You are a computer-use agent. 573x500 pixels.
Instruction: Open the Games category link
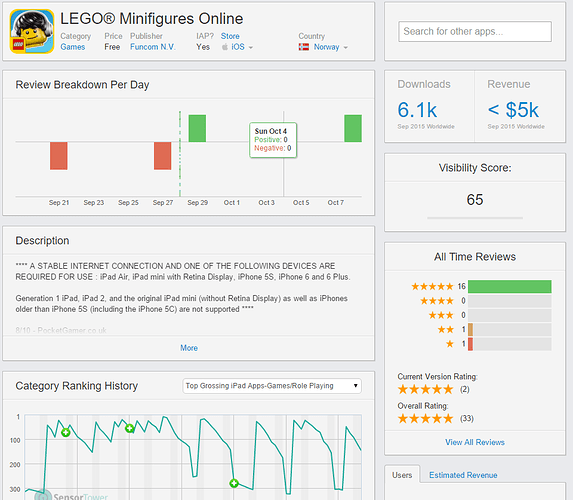point(73,47)
